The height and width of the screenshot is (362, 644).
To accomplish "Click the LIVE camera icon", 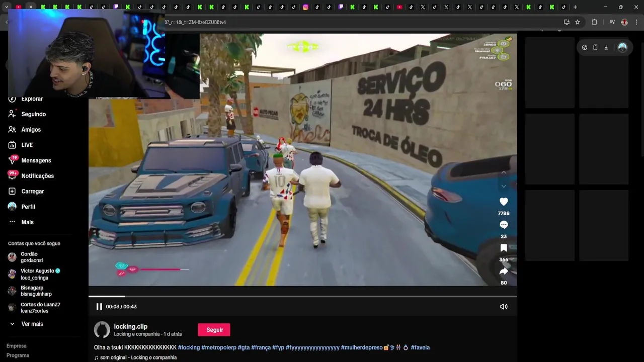I will coord(12,145).
